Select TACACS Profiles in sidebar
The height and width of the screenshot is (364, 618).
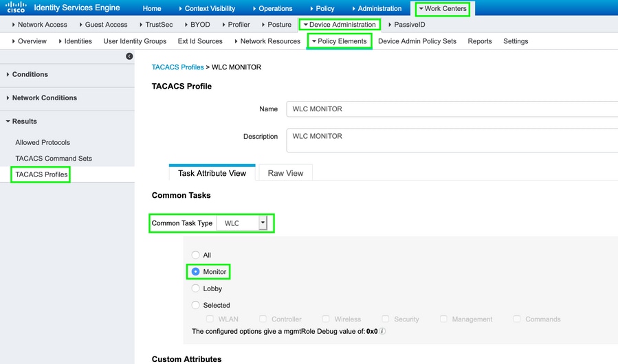point(41,174)
